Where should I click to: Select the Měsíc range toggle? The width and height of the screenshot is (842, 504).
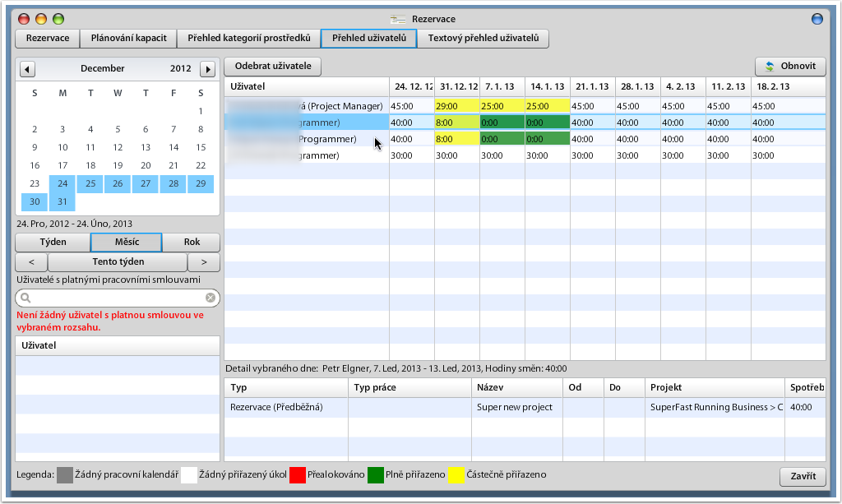(x=126, y=243)
